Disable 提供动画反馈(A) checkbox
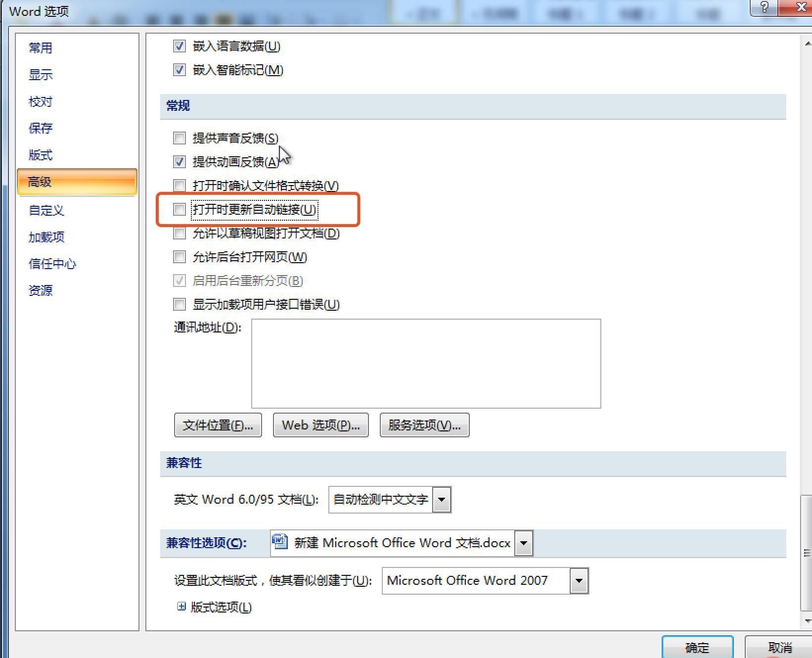Screen dimensions: 812x658 coord(179,161)
